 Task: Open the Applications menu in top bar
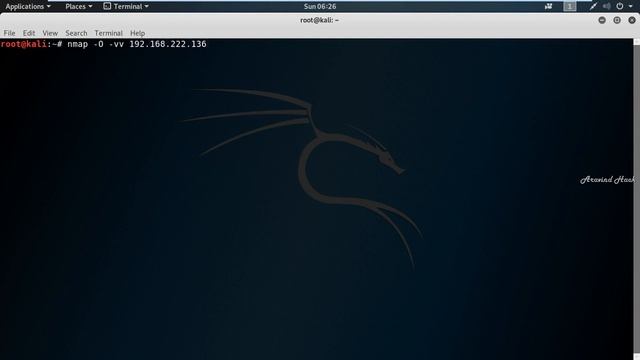(28, 7)
